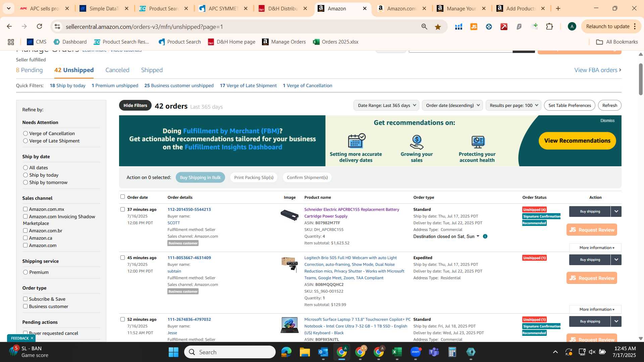This screenshot has width=644, height=362.
Task: Check the Amazon.com.mx sales channel
Action: 25,209
